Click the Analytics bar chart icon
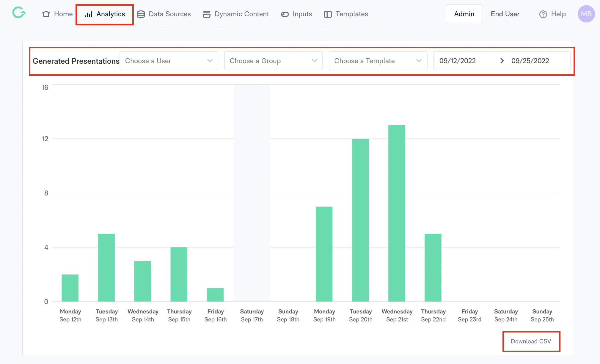 coord(89,14)
